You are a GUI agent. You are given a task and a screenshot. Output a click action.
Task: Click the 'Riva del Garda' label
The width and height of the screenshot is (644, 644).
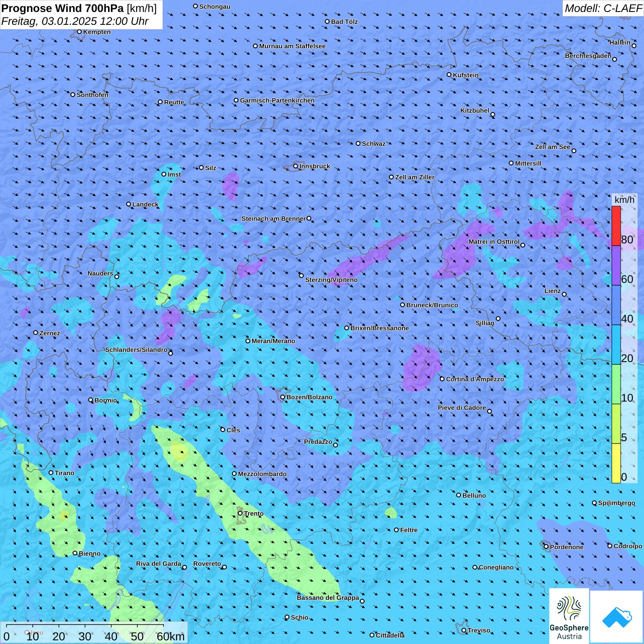coord(159,563)
